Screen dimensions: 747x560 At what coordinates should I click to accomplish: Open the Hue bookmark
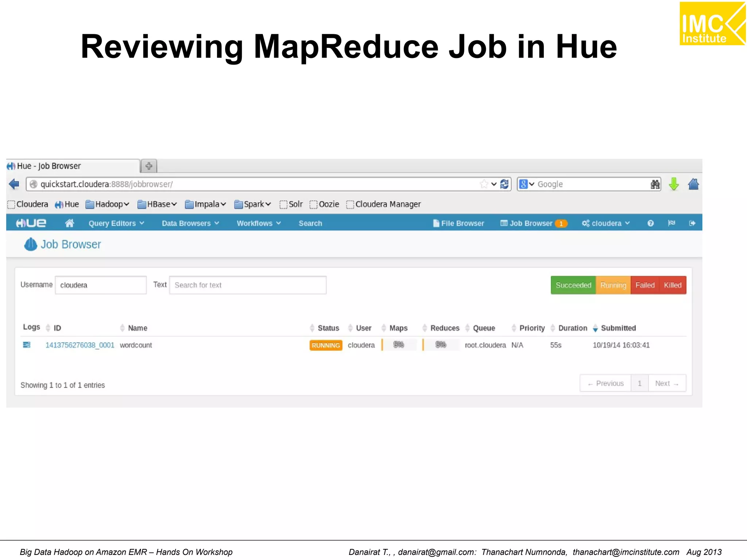tap(67, 204)
